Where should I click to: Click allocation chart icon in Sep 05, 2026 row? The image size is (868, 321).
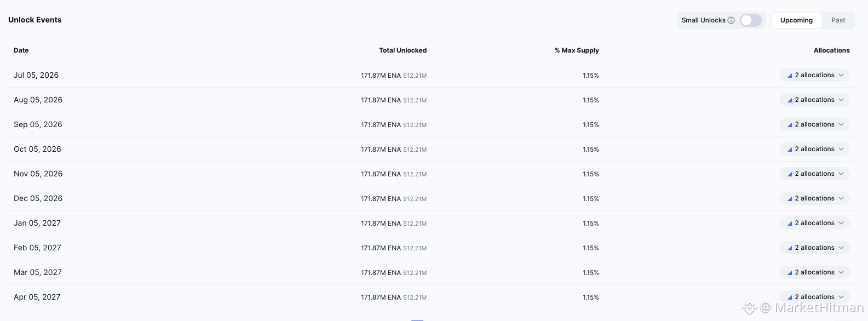pos(790,125)
